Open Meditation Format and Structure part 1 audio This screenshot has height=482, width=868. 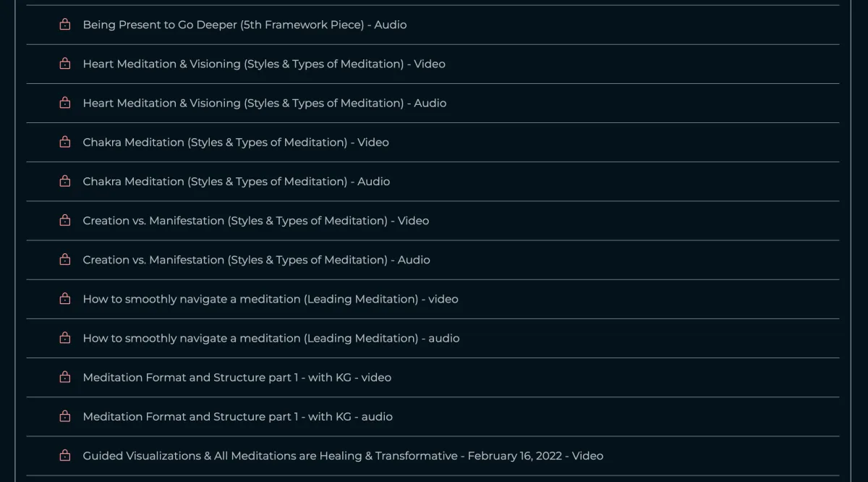(x=237, y=416)
